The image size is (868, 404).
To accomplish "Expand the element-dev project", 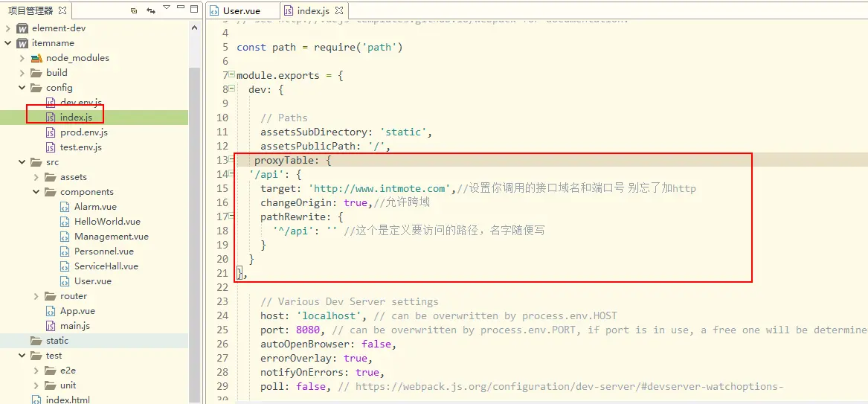I will (x=8, y=28).
